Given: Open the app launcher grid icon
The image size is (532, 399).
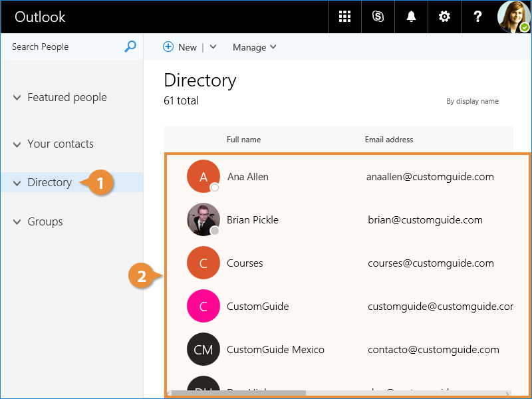Looking at the screenshot, I should pyautogui.click(x=344, y=17).
